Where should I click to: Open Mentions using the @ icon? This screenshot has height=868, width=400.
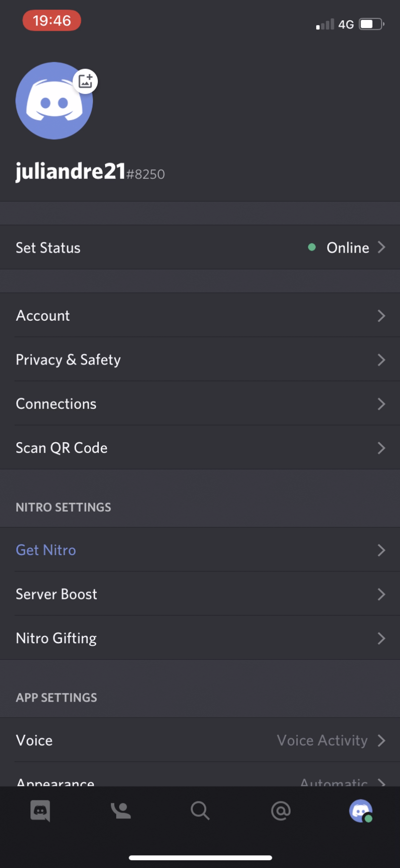click(x=280, y=811)
